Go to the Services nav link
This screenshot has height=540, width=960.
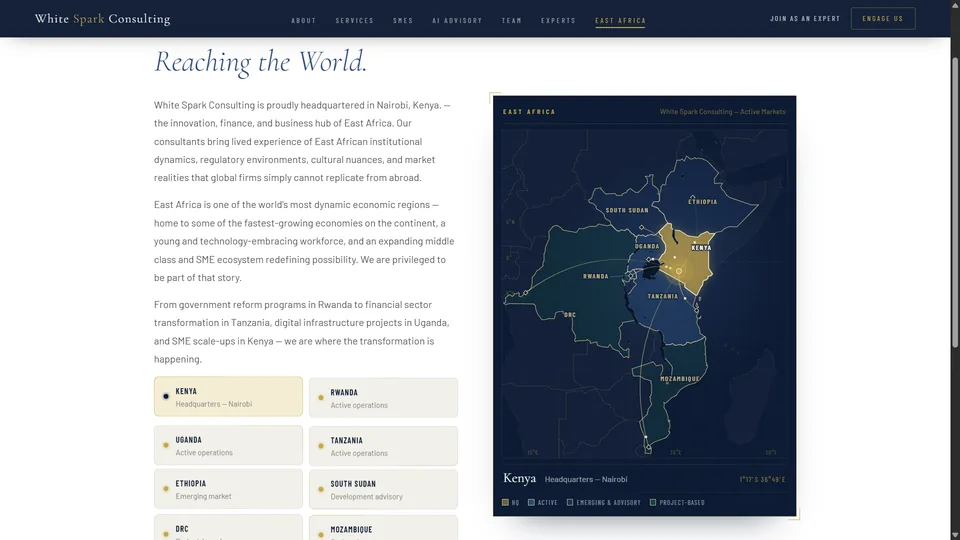click(354, 20)
